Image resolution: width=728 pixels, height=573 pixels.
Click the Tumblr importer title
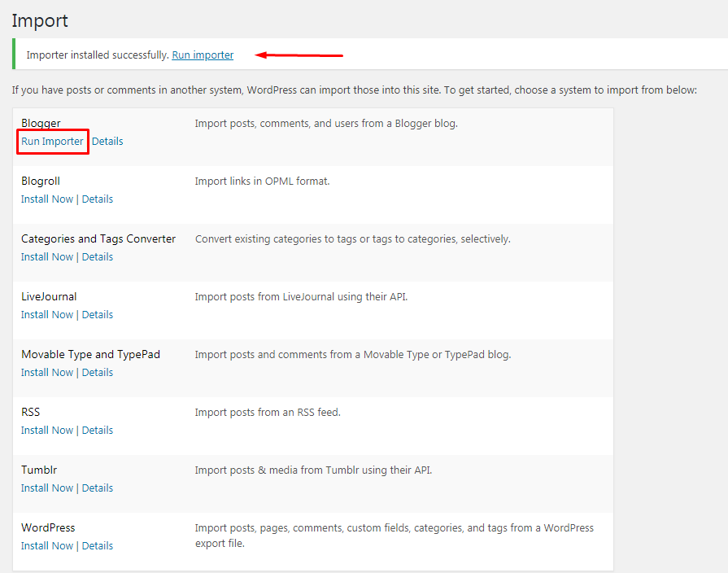click(39, 470)
